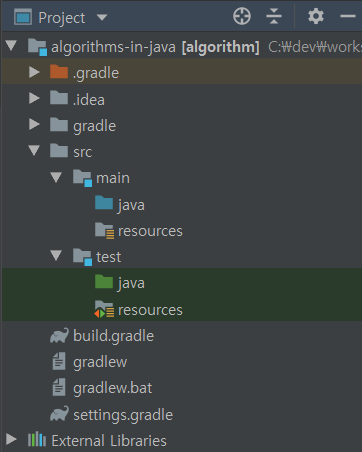The width and height of the screenshot is (362, 452).
Task: Select the gradle folder name
Action: click(94, 126)
